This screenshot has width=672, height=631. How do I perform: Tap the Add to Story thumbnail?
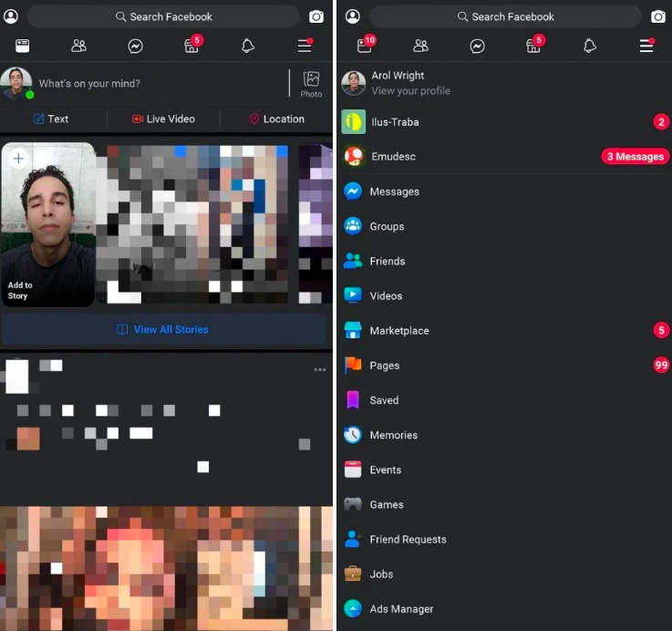point(48,224)
